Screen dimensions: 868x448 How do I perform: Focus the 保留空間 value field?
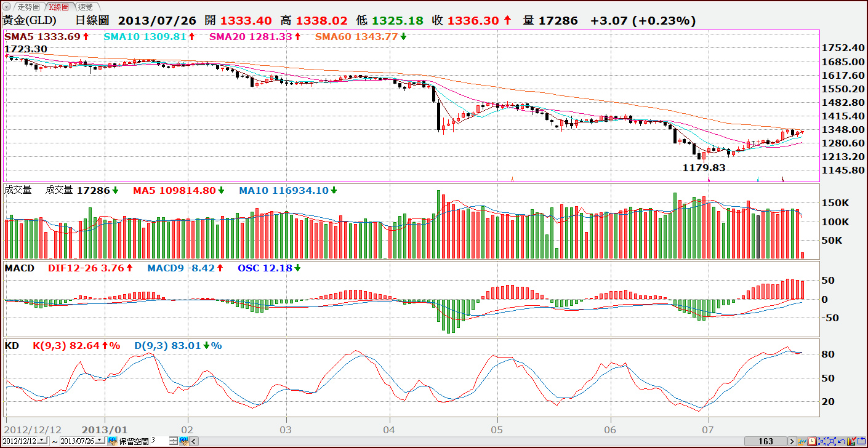160,441
